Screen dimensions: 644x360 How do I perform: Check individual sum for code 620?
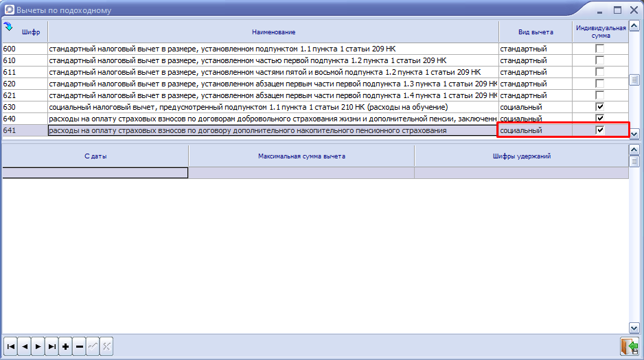click(600, 84)
